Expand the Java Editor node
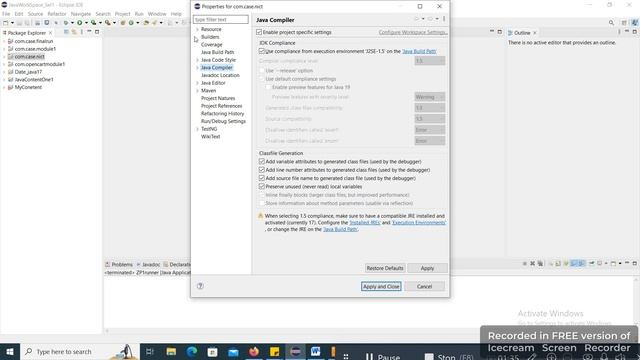 click(198, 83)
